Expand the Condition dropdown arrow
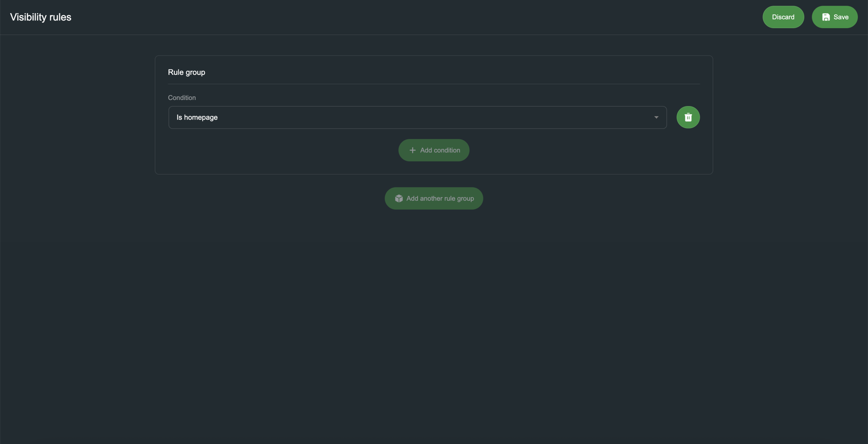 (656, 117)
